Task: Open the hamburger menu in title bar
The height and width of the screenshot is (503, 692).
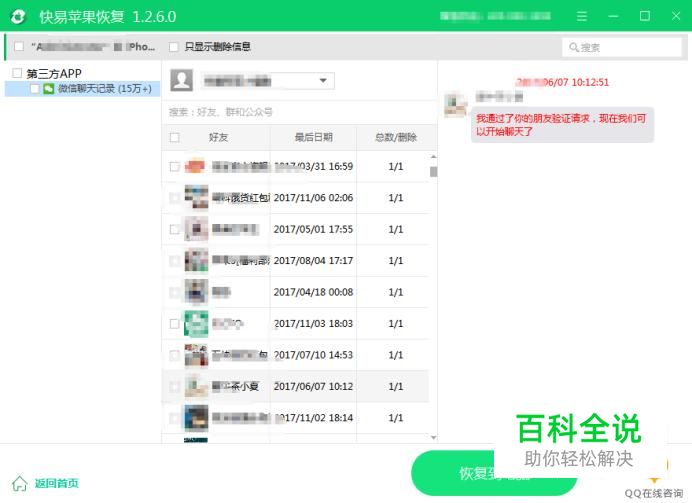Action: [x=582, y=16]
